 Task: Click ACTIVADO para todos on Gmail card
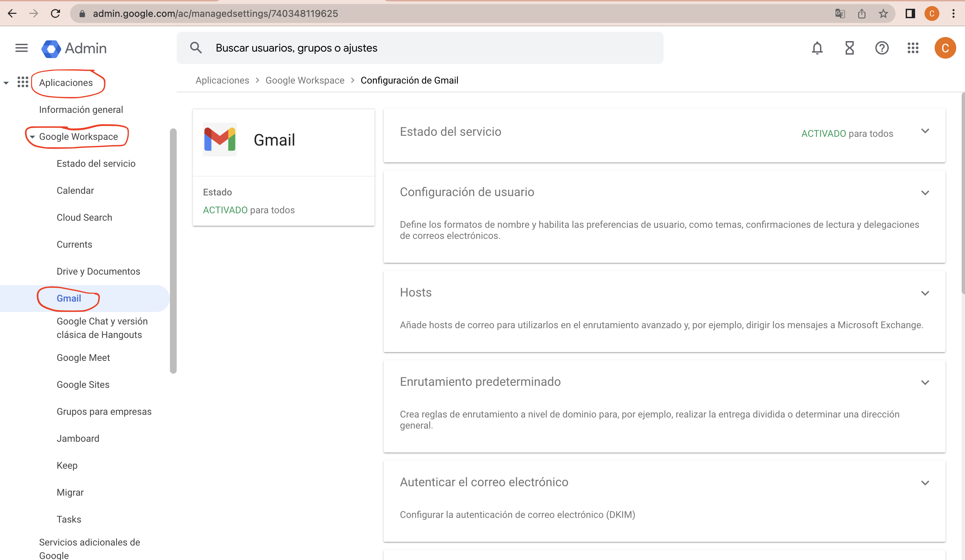[x=249, y=210]
